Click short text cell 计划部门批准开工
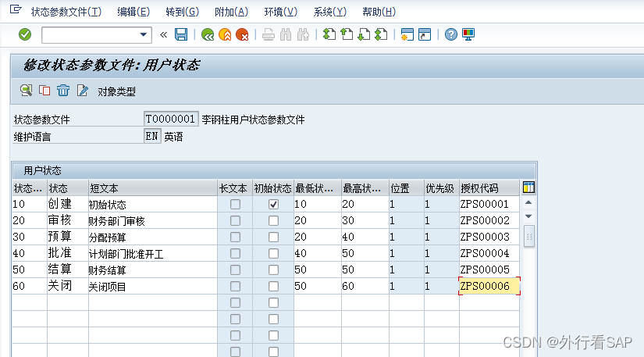 point(152,253)
